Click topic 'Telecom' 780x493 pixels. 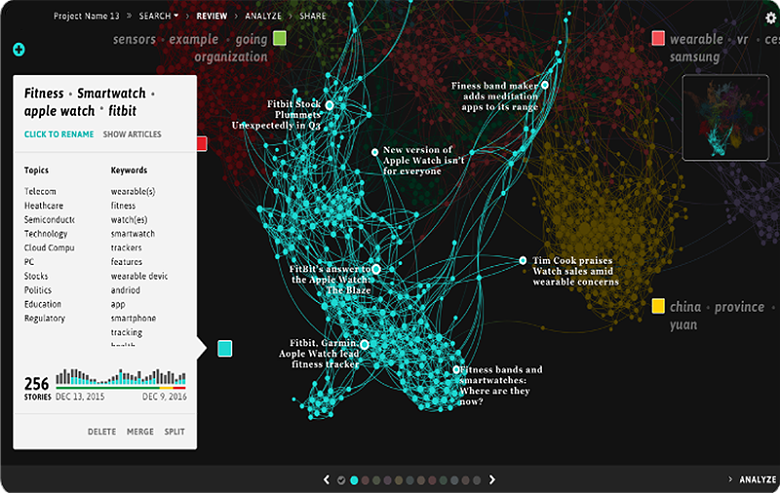click(40, 192)
